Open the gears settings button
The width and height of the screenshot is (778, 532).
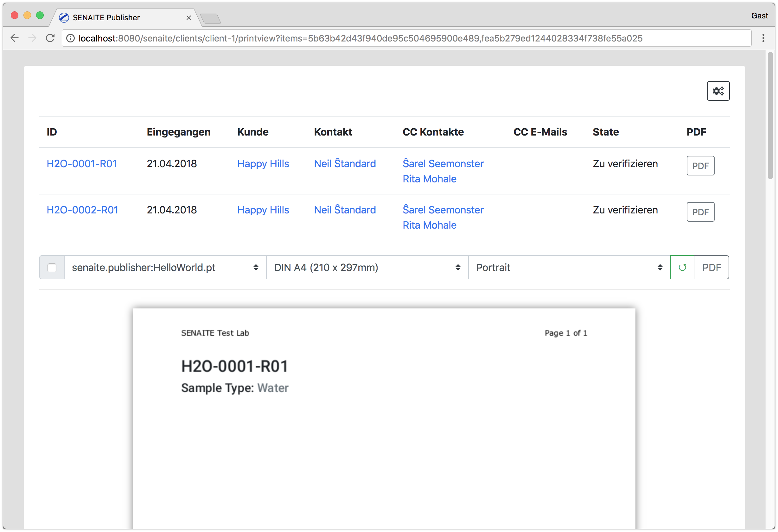click(718, 91)
